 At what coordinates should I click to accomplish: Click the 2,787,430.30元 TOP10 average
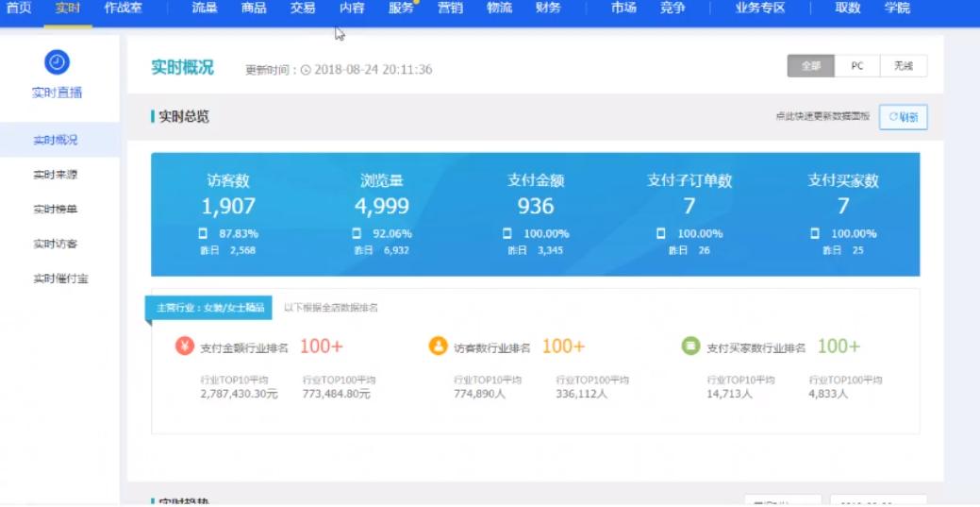[x=240, y=395]
